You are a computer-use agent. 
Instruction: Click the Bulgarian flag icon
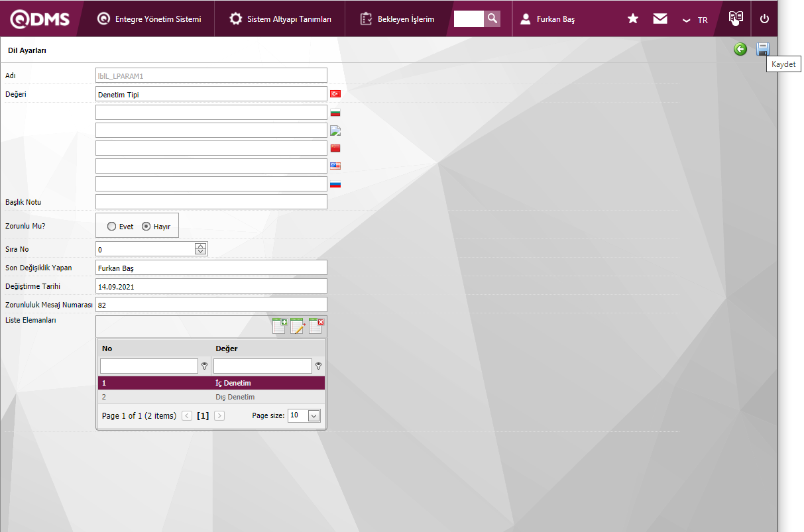335,113
